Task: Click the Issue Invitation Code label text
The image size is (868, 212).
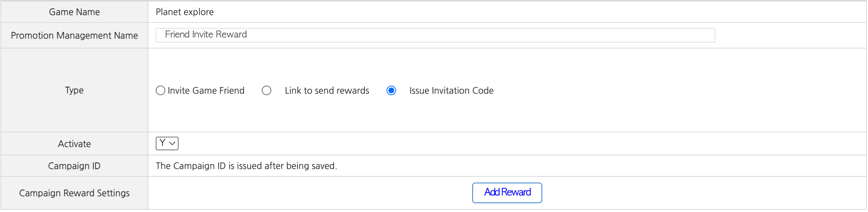Action: pyautogui.click(x=451, y=91)
